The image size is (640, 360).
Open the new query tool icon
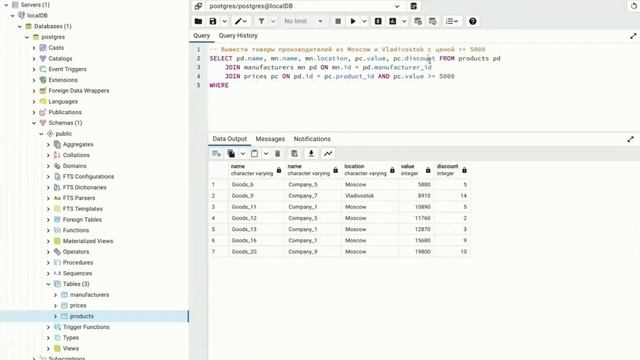coord(413,6)
